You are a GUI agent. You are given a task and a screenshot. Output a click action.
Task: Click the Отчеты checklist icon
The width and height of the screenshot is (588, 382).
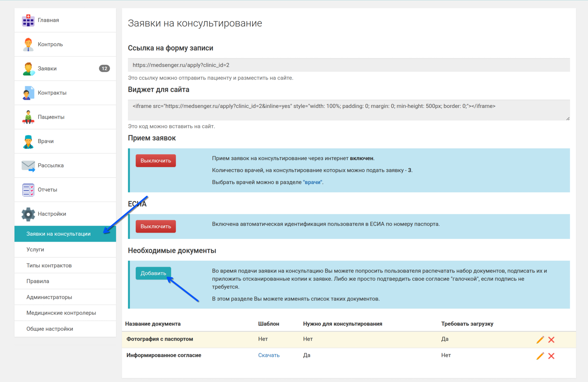[x=28, y=190]
